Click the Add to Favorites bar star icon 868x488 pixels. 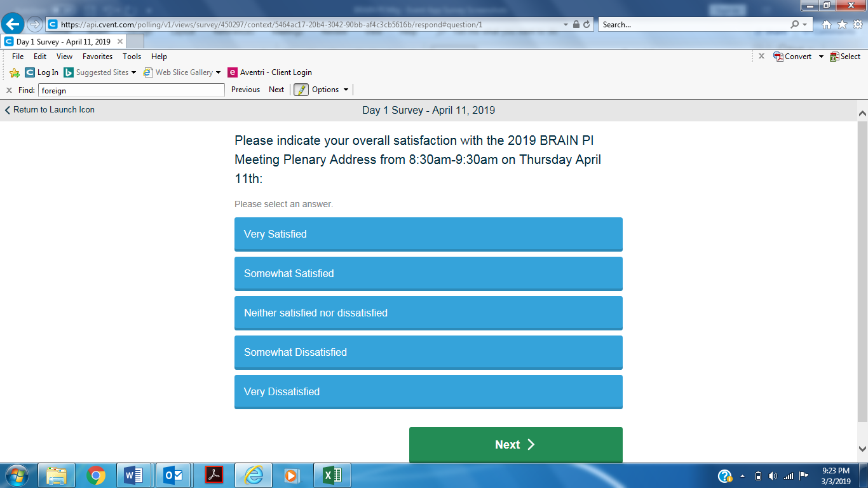point(15,72)
